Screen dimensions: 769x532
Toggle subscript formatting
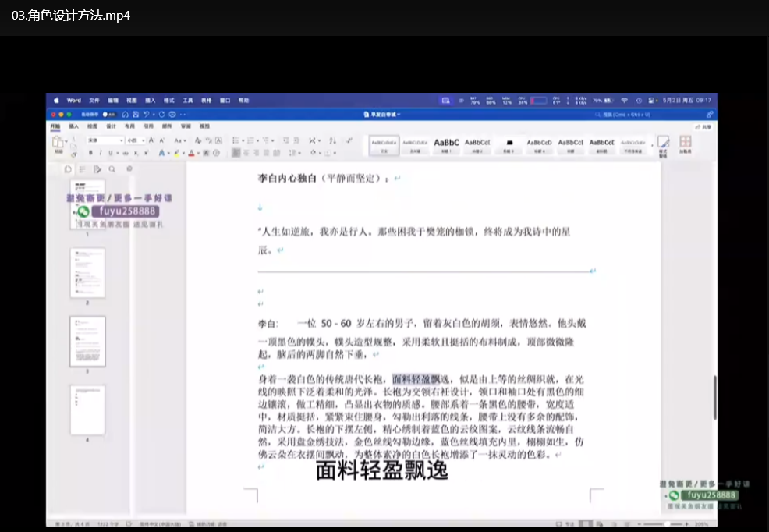click(136, 153)
